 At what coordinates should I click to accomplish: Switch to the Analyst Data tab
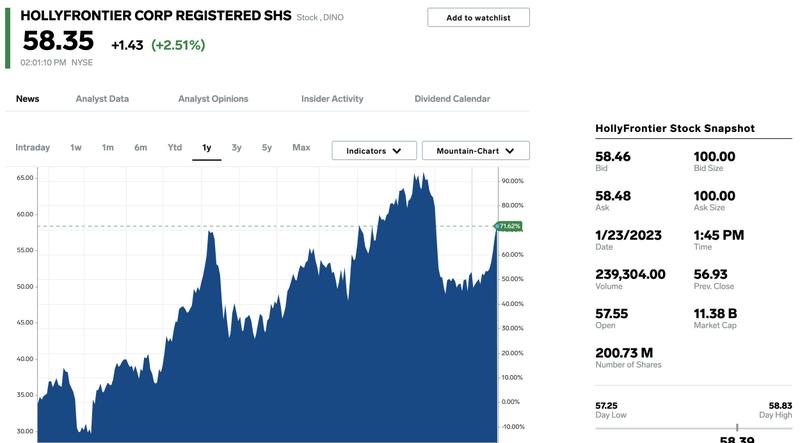coord(102,99)
